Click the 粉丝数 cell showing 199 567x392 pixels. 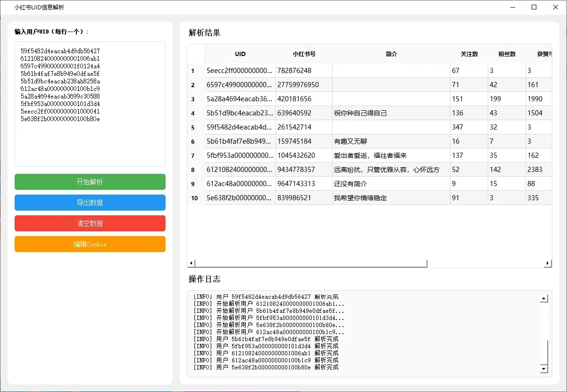tap(507, 99)
